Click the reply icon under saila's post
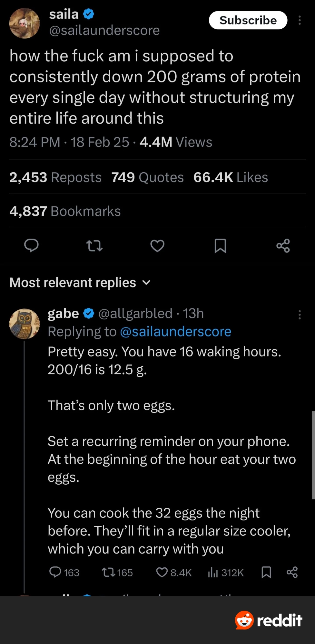This screenshot has height=644, width=315. 31,246
